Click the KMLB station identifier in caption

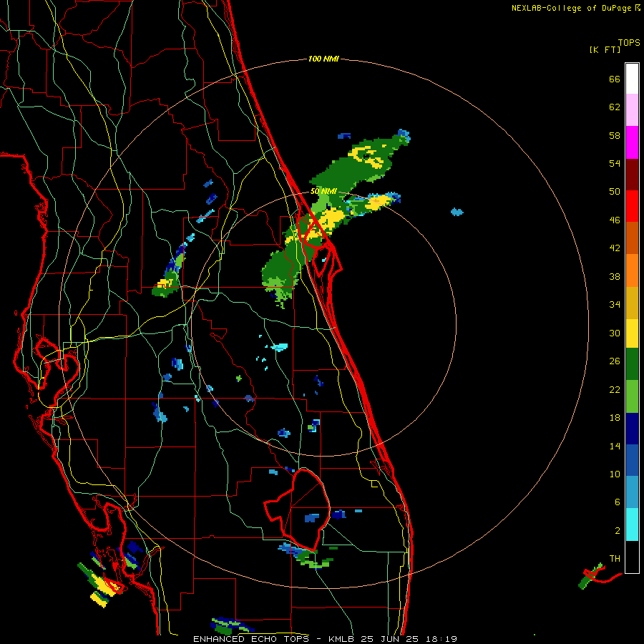click(343, 639)
